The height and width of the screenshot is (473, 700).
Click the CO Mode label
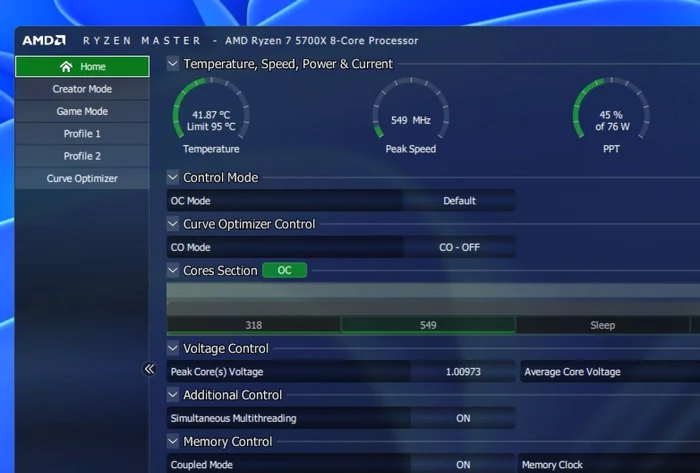191,247
